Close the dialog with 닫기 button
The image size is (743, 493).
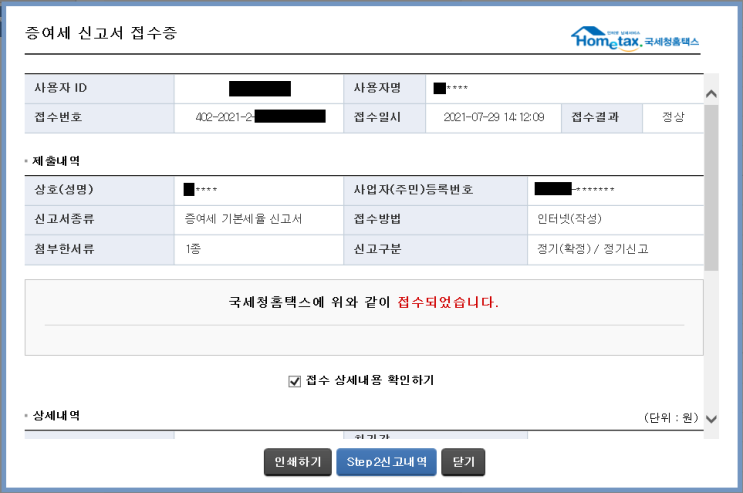click(463, 462)
